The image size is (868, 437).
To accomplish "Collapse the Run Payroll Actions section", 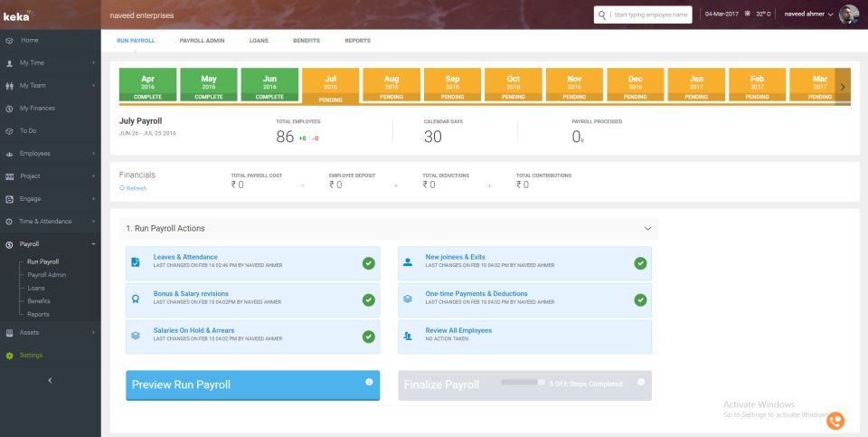I will point(647,229).
